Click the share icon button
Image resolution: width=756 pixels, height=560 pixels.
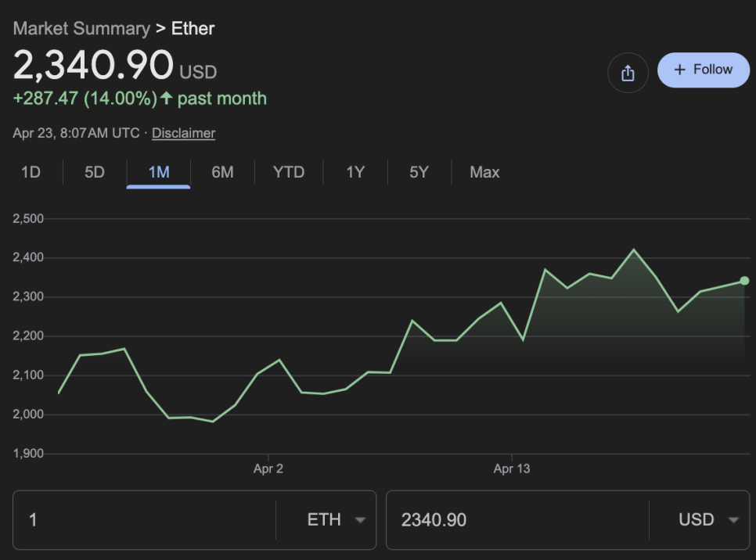click(x=627, y=73)
